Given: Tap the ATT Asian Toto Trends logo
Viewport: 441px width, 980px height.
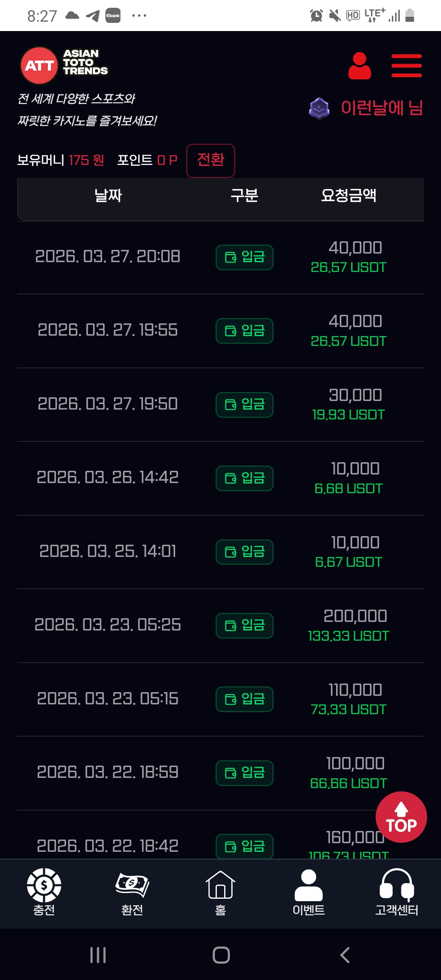Looking at the screenshot, I should tap(65, 65).
